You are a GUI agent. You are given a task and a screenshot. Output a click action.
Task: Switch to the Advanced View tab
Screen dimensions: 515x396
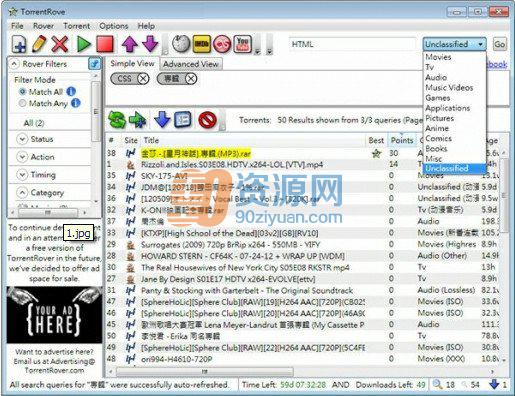(191, 64)
